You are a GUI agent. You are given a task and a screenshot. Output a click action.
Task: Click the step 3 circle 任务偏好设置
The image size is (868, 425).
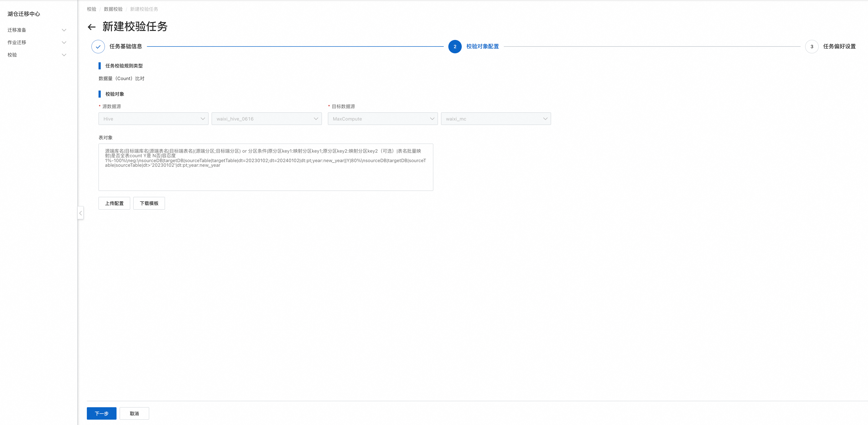(811, 46)
